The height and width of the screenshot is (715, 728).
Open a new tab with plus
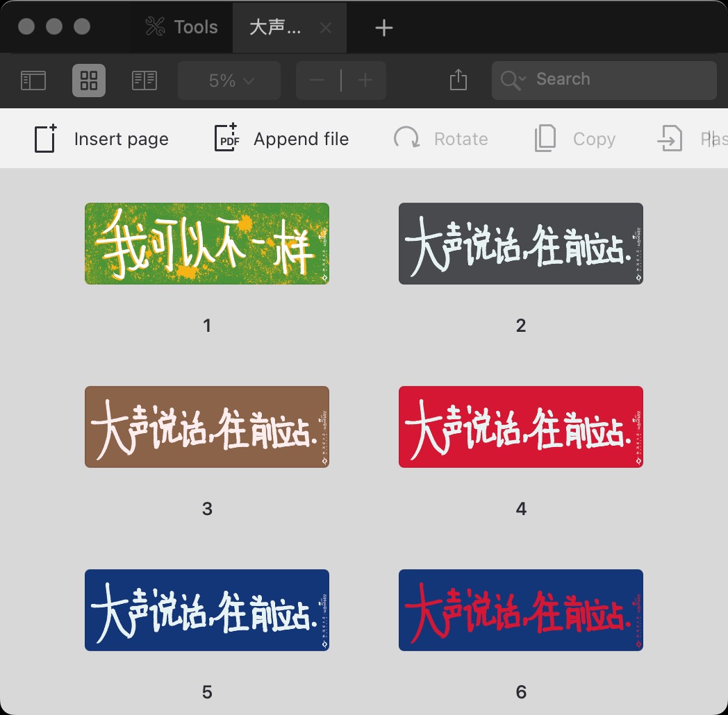pos(383,28)
